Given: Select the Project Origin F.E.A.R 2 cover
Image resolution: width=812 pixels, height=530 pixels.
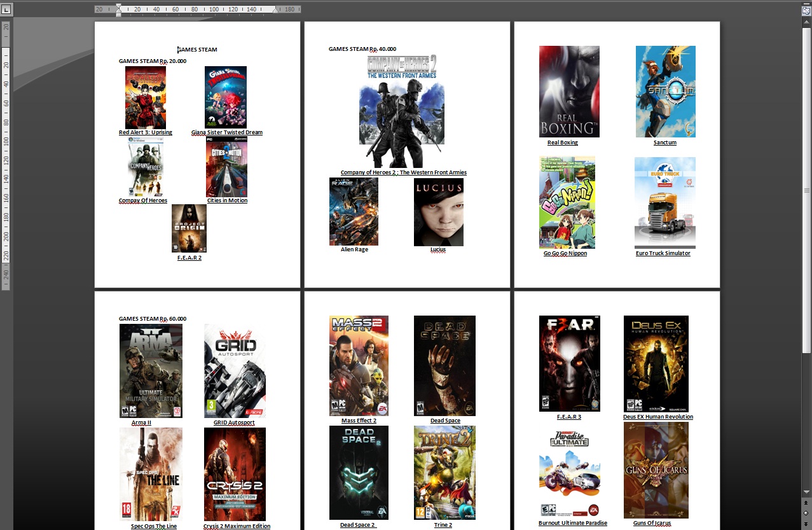Looking at the screenshot, I should point(189,228).
